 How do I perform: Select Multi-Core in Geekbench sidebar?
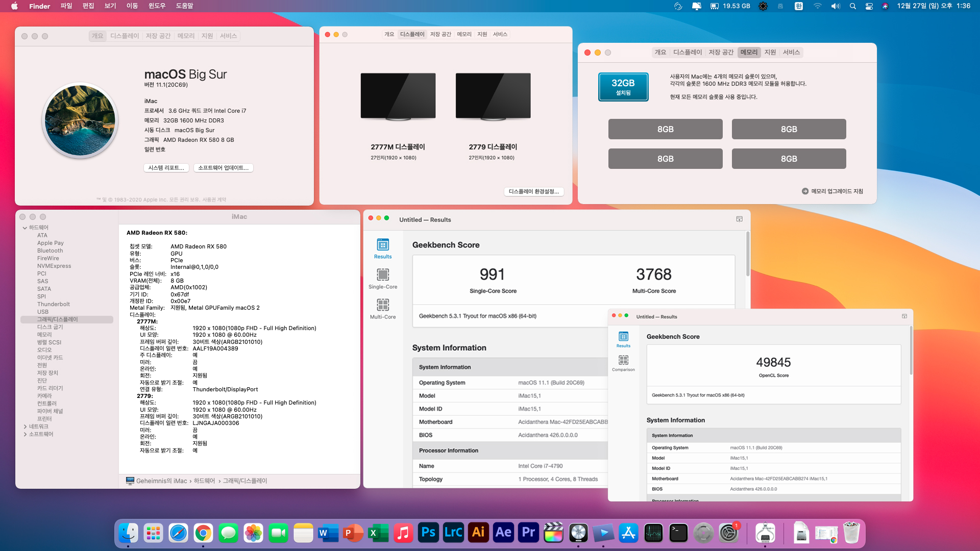pos(383,309)
